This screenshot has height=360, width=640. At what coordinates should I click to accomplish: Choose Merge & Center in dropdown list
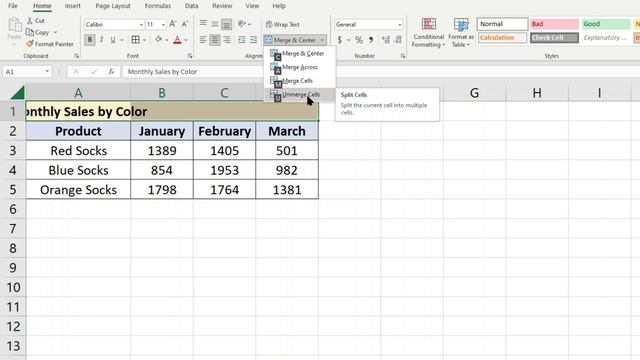coord(300,53)
